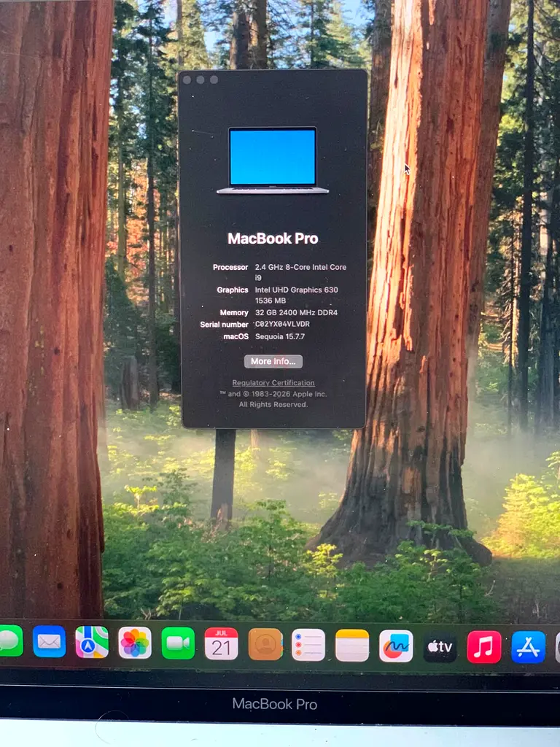The image size is (560, 747).
Task: Launch Maps from the Dock
Action: click(x=92, y=642)
